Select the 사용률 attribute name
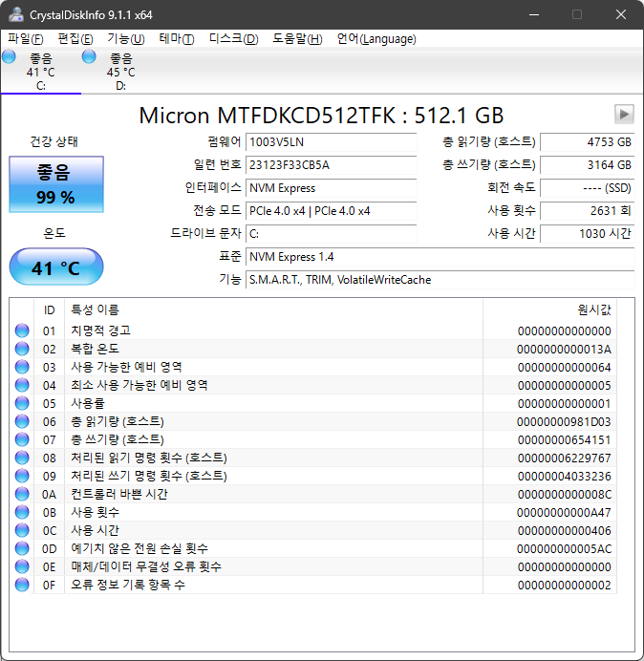This screenshot has height=661, width=644. click(x=88, y=403)
